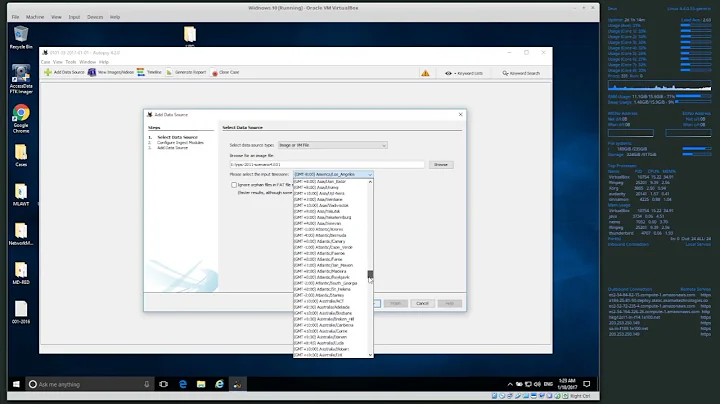Select Australia/Hobart in the timezone list
The width and height of the screenshot is (720, 404).
[x=330, y=349]
